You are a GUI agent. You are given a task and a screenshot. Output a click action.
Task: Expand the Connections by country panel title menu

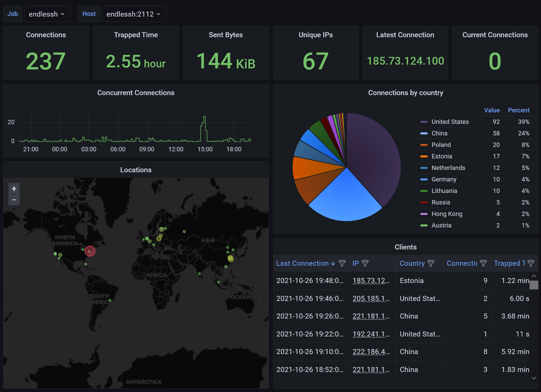[x=405, y=93]
